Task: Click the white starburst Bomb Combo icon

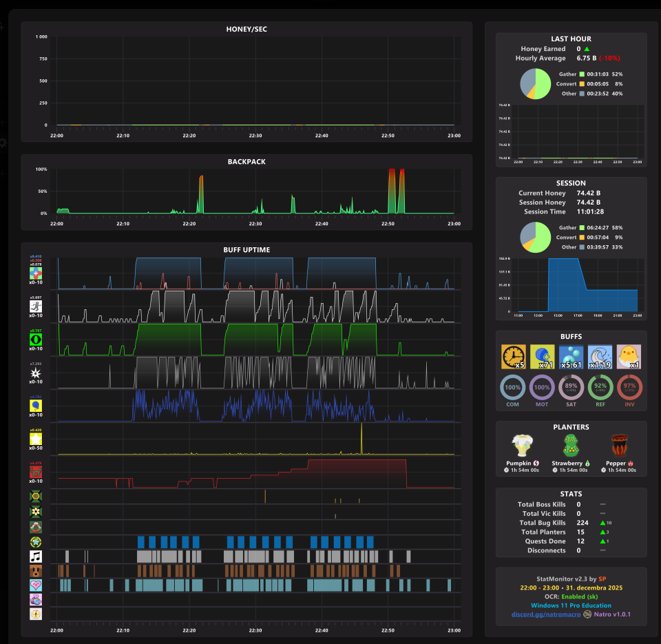Action: pyautogui.click(x=36, y=373)
